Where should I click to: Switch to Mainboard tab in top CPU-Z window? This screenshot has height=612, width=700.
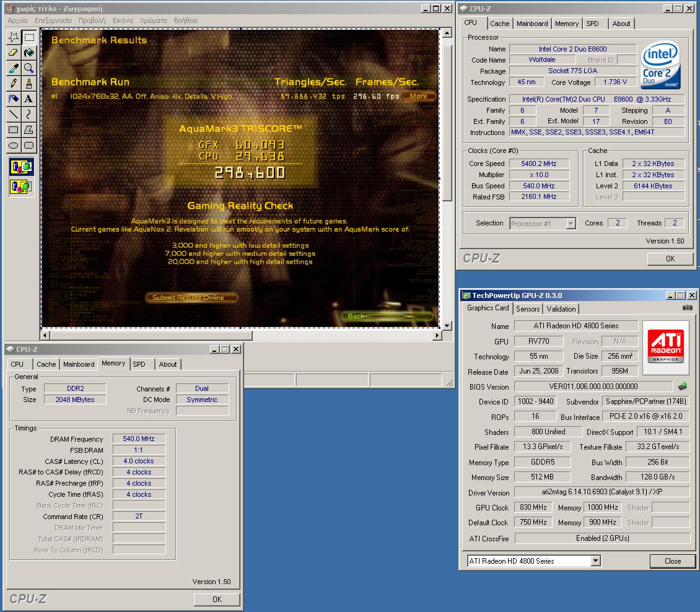point(532,24)
